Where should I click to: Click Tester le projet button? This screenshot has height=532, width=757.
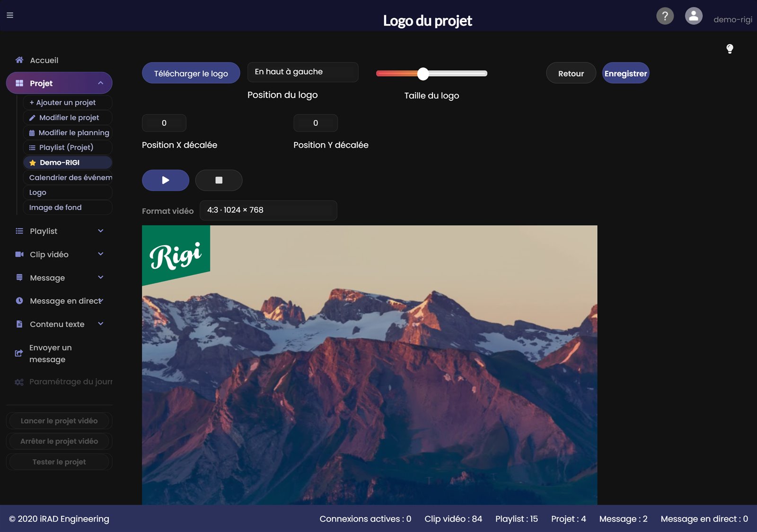59,462
